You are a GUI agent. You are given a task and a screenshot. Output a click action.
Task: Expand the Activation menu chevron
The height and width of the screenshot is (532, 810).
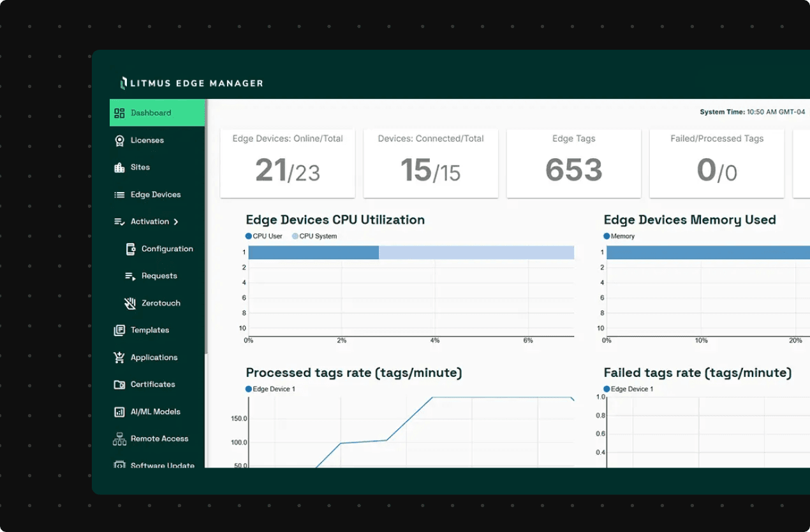(x=176, y=222)
